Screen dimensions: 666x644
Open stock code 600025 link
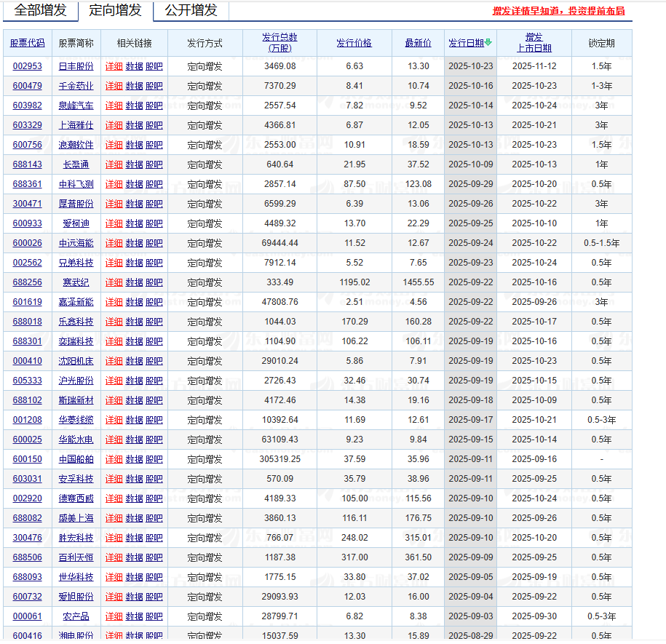tap(27, 440)
